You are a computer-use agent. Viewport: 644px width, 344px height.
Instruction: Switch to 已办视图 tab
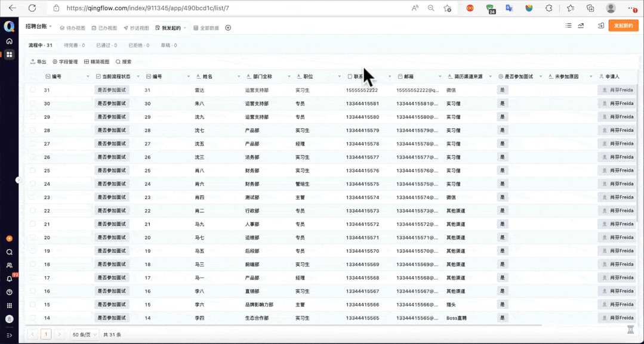point(104,28)
